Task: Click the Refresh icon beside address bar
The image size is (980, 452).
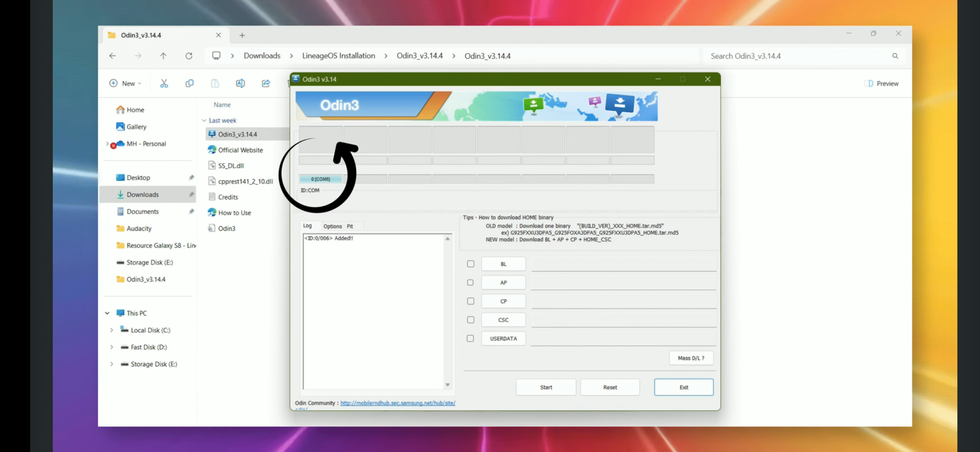Action: (x=189, y=56)
